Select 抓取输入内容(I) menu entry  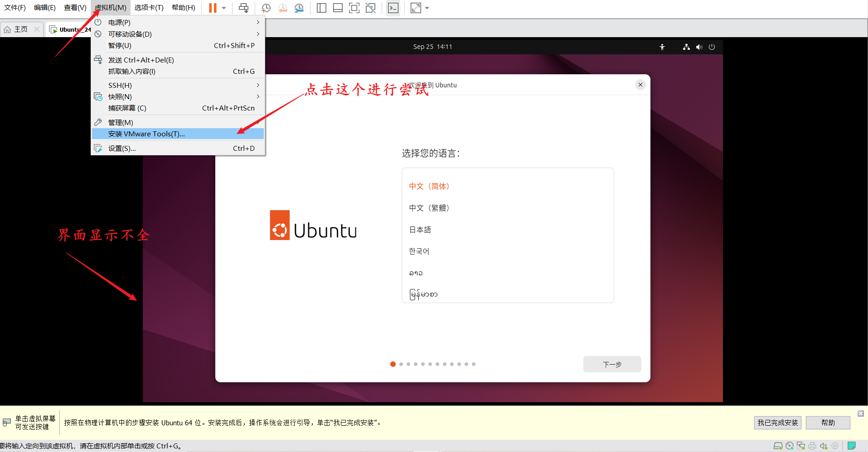tap(178, 71)
